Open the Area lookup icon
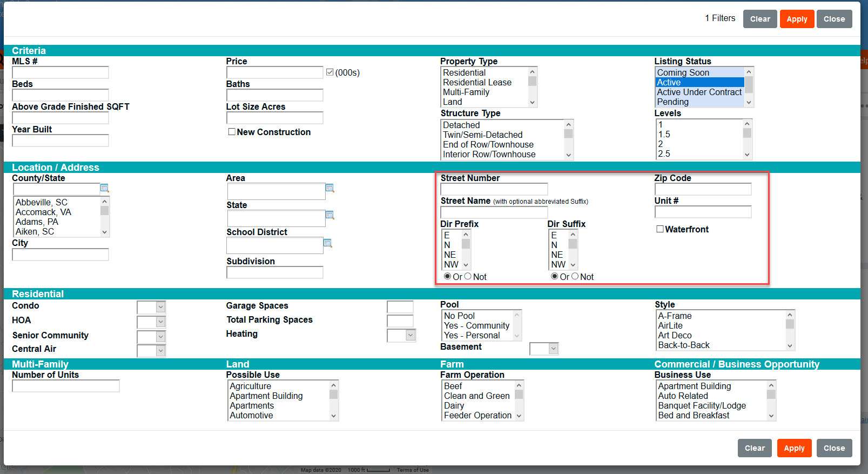The height and width of the screenshot is (474, 868). pos(330,188)
